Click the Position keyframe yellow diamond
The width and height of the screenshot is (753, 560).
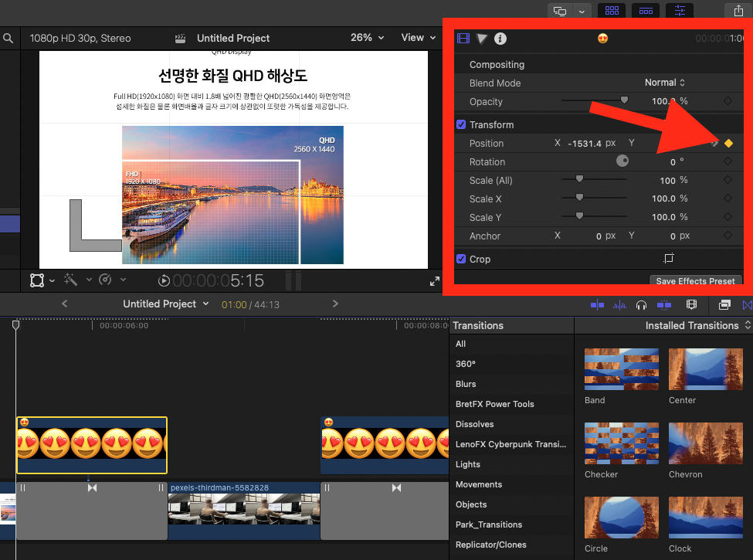click(728, 143)
